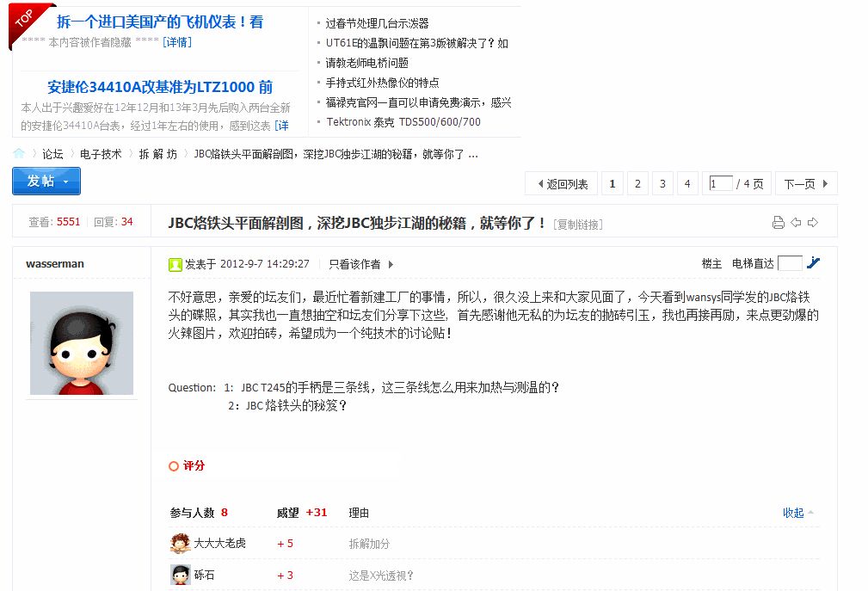Screen dimensions: 868x591
Task: Open thread title breadcrumb link
Action: tap(336, 154)
